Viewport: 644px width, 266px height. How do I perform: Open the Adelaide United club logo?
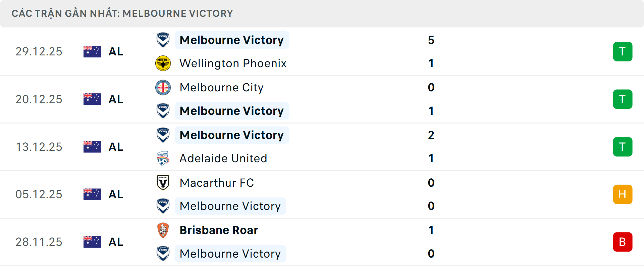163,158
